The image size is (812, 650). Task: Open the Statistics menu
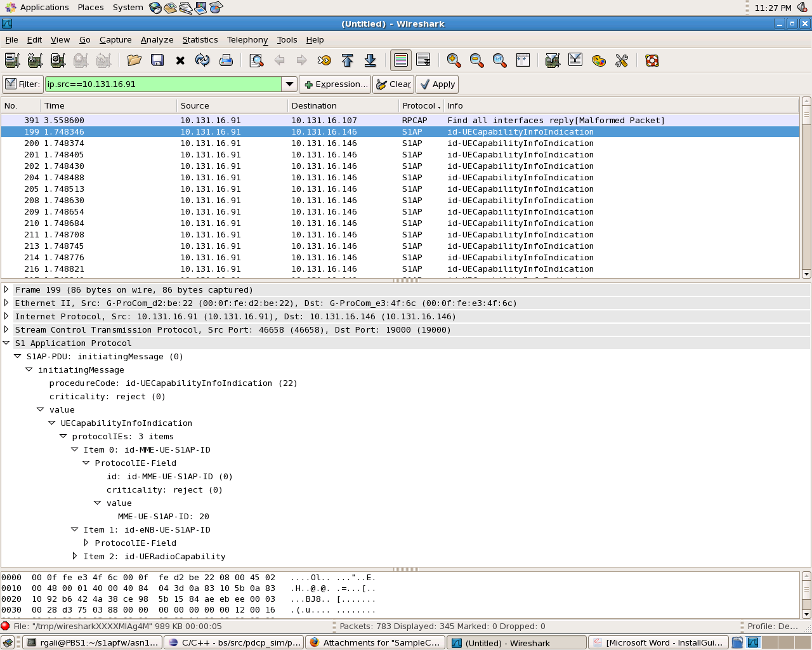click(200, 39)
